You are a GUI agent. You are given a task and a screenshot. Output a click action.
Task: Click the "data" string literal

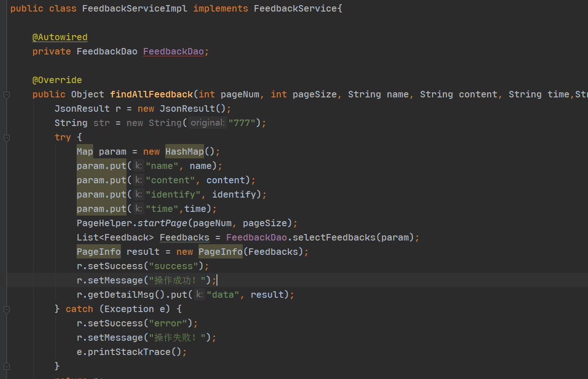tap(223, 295)
